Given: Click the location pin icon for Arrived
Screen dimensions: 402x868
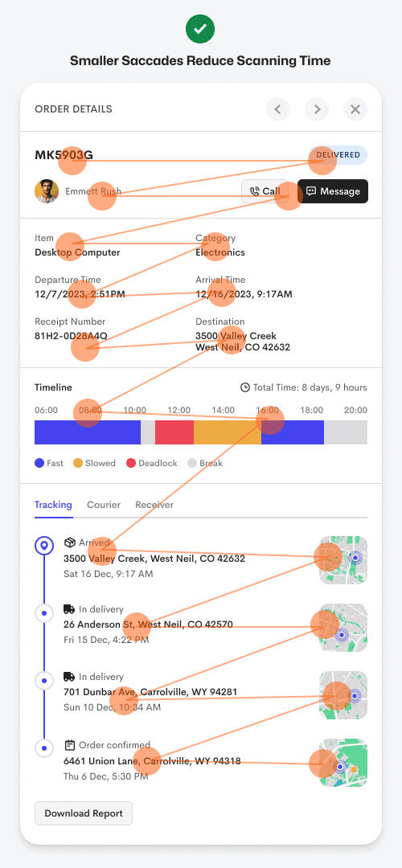Looking at the screenshot, I should point(43,546).
